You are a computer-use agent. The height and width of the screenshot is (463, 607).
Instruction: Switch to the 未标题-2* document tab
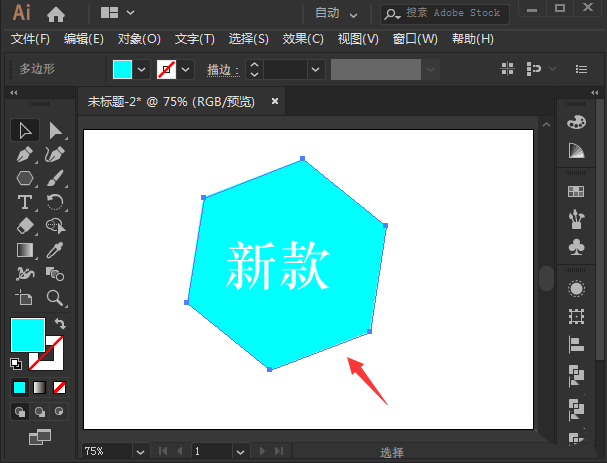click(171, 101)
